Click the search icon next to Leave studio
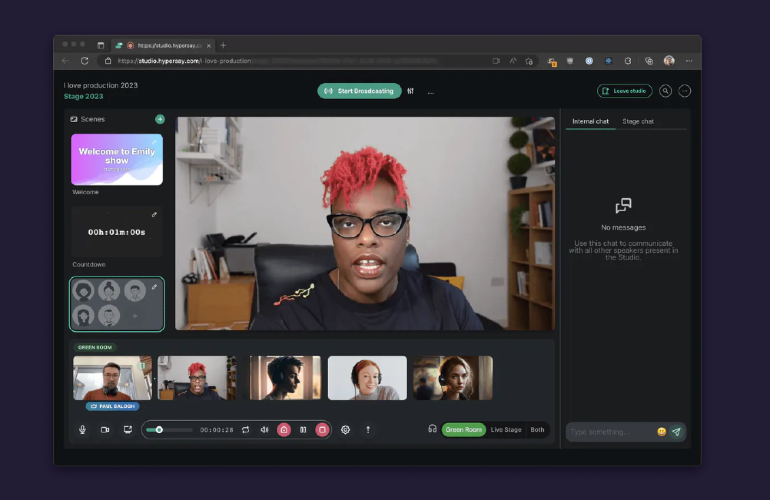This screenshot has height=500, width=770. click(x=665, y=91)
